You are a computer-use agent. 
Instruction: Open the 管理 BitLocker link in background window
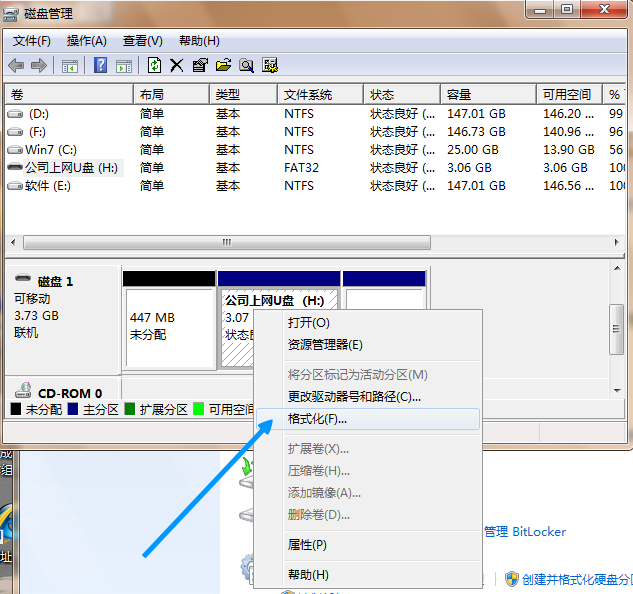click(x=525, y=532)
